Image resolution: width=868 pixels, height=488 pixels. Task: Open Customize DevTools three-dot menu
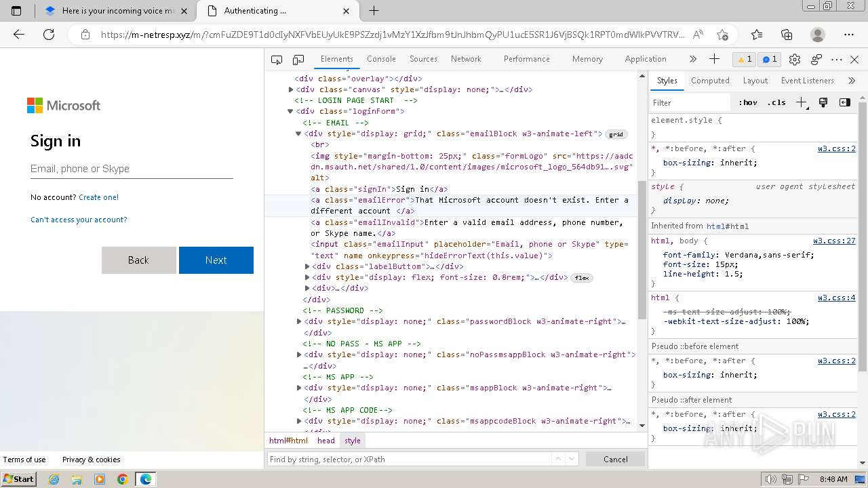[837, 60]
